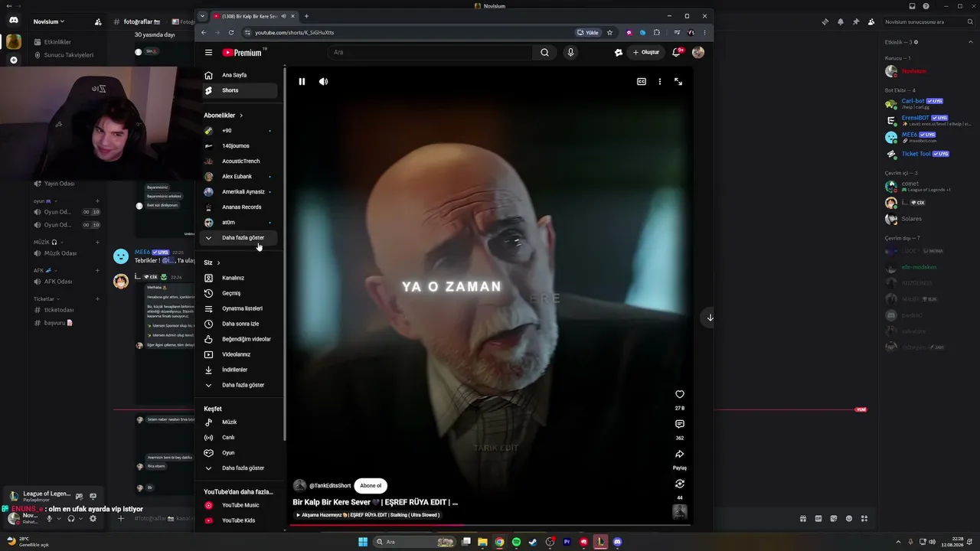Open the YouTube account avatar menu

click(698, 53)
